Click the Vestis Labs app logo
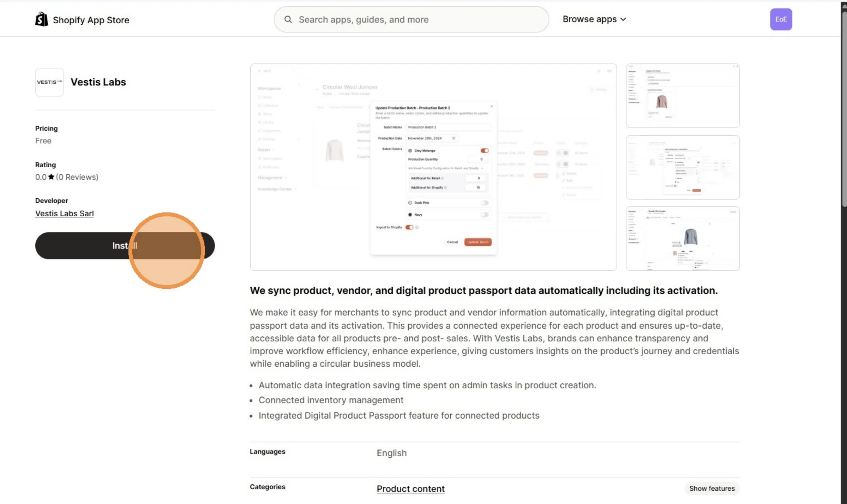This screenshot has width=847, height=504. 49,82
